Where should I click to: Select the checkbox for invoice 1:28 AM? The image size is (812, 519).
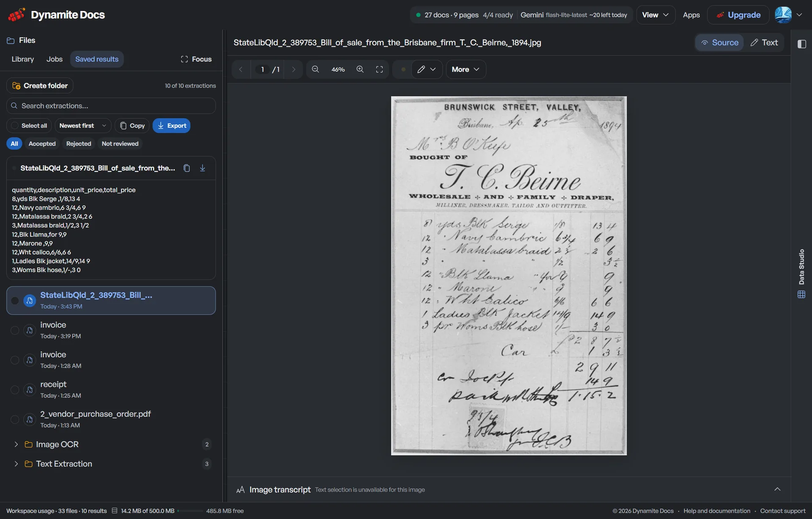pos(15,360)
